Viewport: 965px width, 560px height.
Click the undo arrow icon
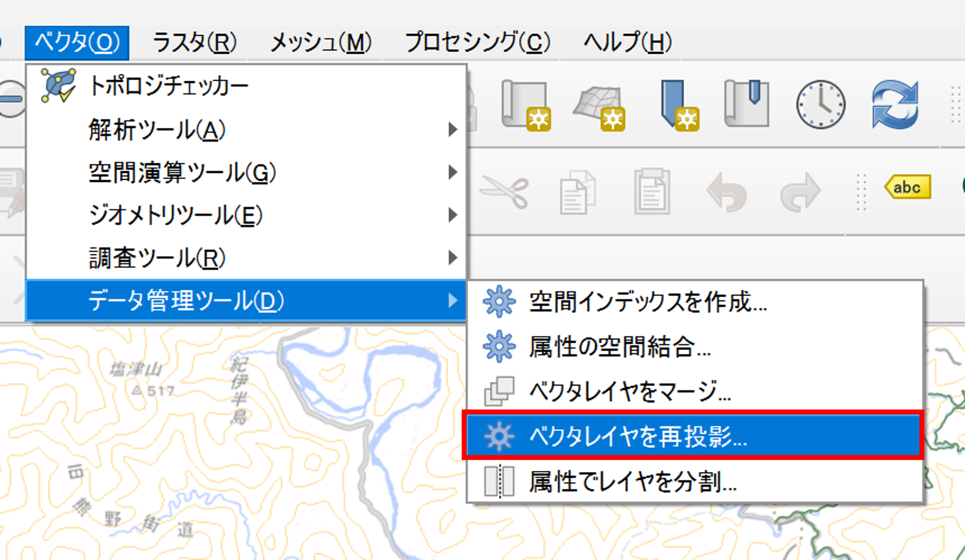tap(726, 192)
